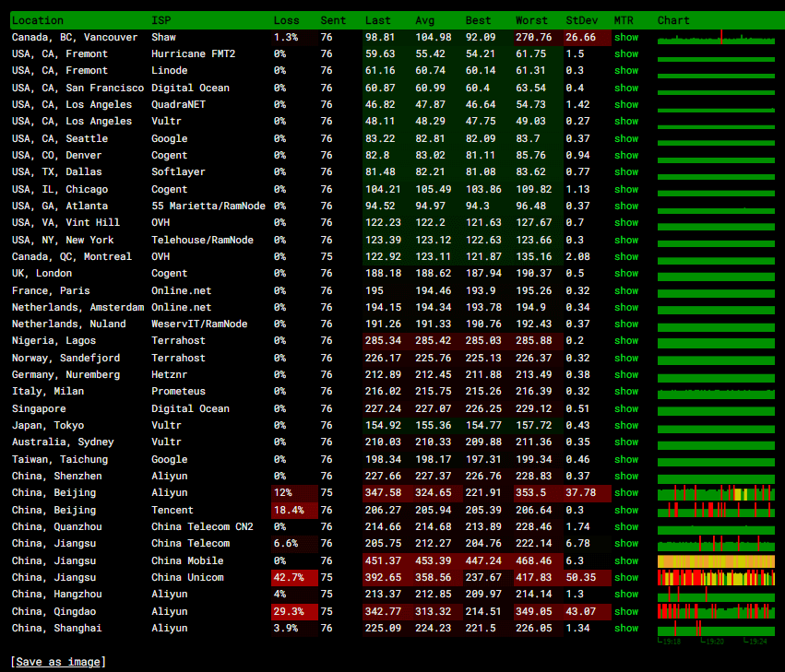The height and width of the screenshot is (672, 785).
Task: Show MTR for China, Shanghai Aliyun
Action: coord(626,628)
